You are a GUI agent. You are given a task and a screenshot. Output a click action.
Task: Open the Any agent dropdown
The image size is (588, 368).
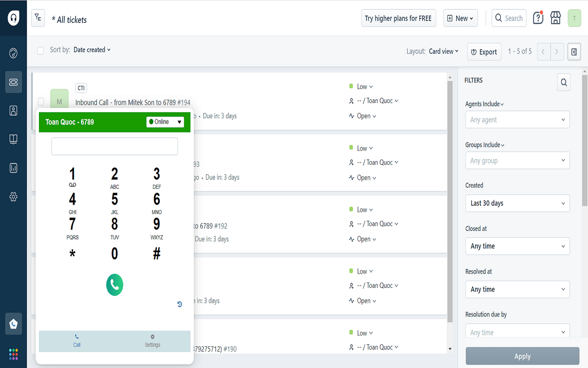[518, 120]
